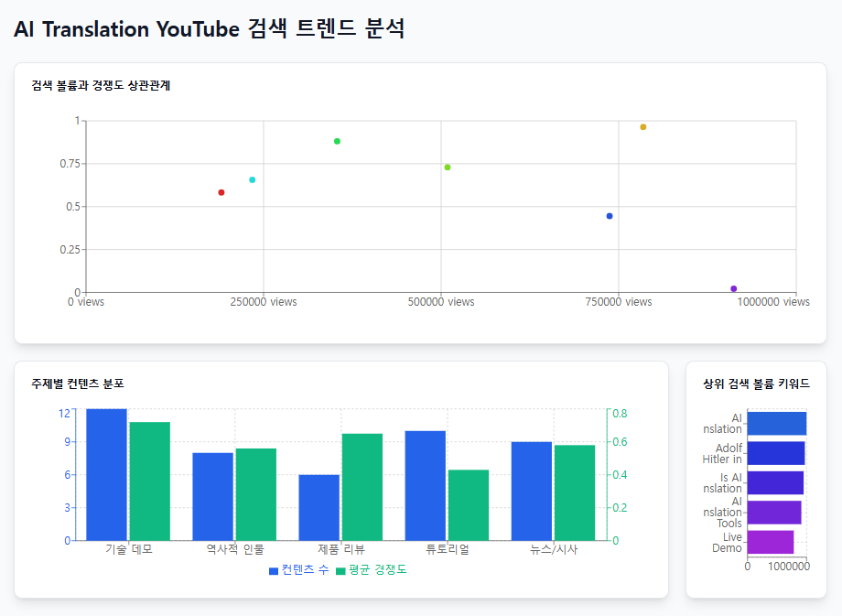Click the blue 역사적 인물 bar
Viewport: 842px width, 616px height.
pyautogui.click(x=212, y=497)
